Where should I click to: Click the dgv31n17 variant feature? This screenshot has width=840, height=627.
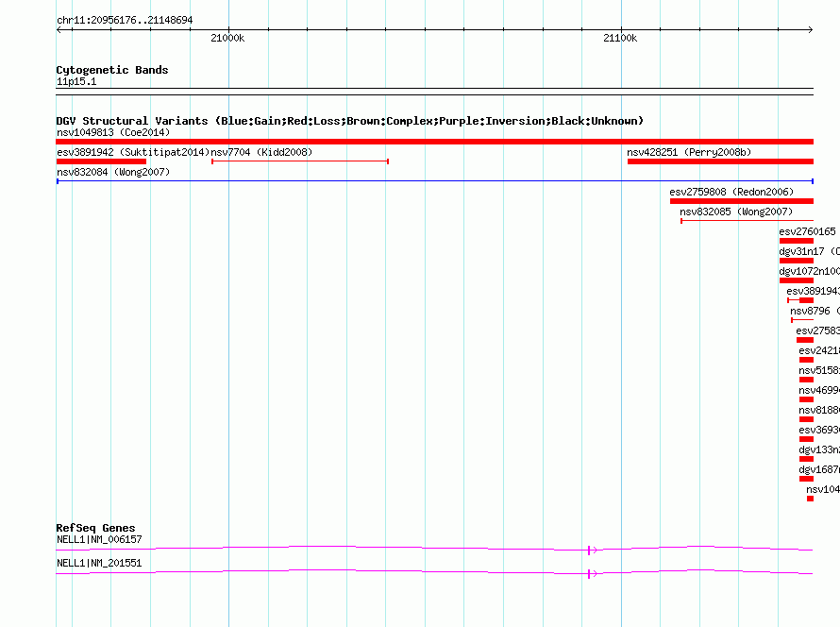[796, 261]
